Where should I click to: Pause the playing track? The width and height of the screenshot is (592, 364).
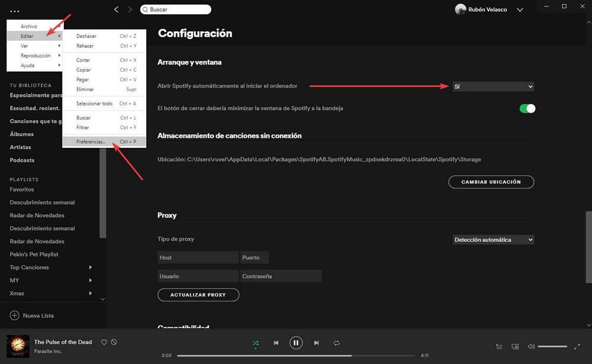[x=296, y=342]
